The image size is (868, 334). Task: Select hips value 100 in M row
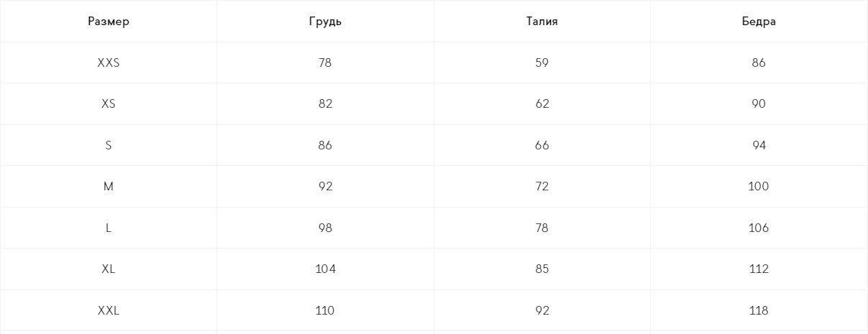tap(759, 187)
